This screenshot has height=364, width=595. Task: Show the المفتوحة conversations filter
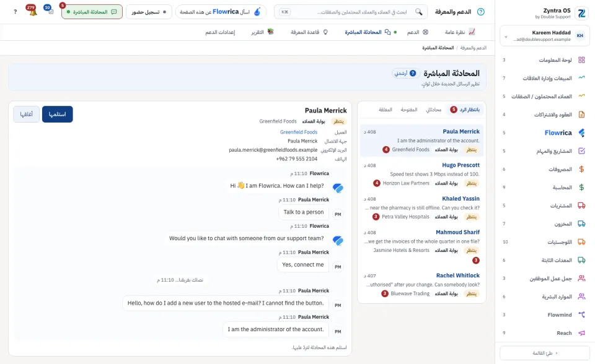[408, 110]
